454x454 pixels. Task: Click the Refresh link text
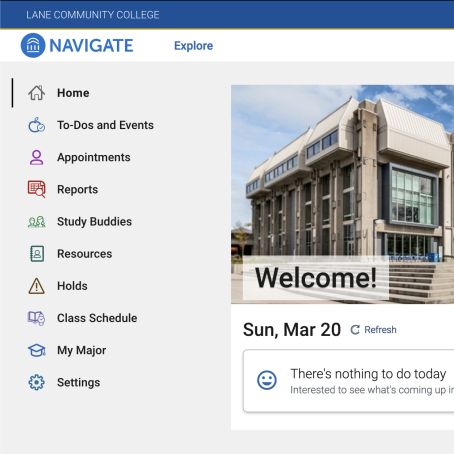380,330
